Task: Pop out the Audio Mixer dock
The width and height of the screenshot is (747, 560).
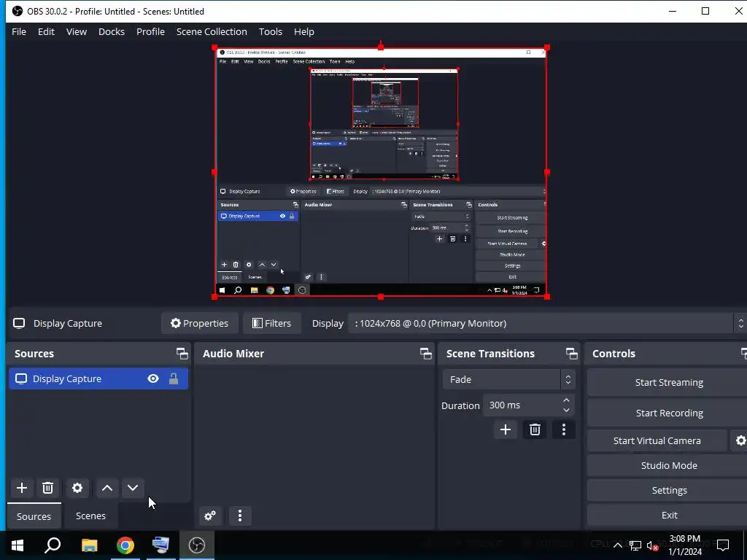Action: 426,354
